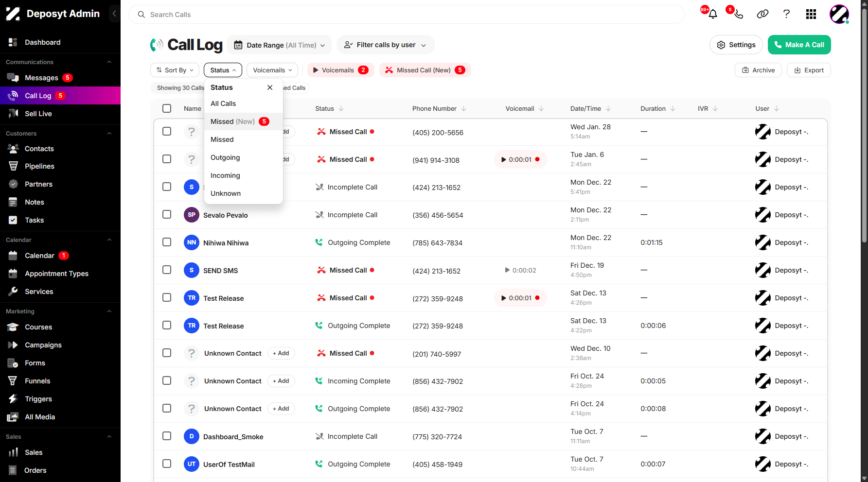Click the Make A Call button

pos(799,45)
